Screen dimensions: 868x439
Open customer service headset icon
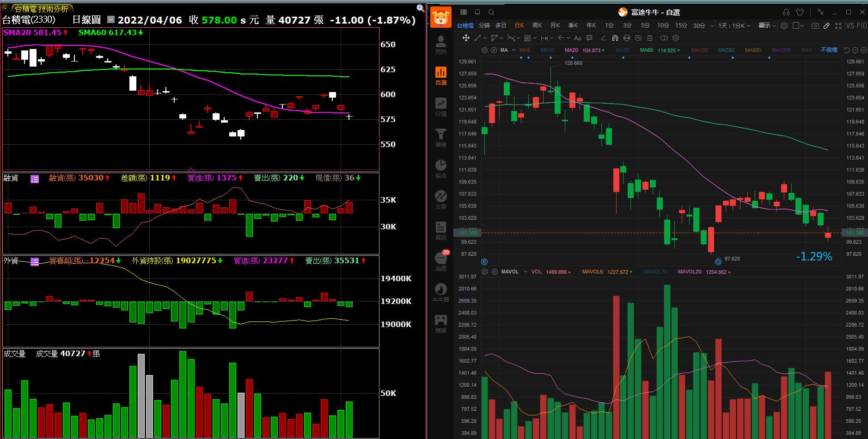[786, 12]
